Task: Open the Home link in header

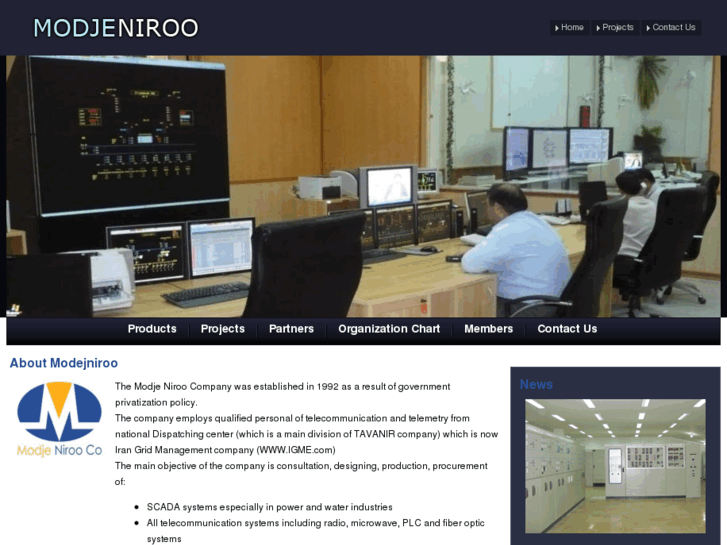Action: coord(569,27)
